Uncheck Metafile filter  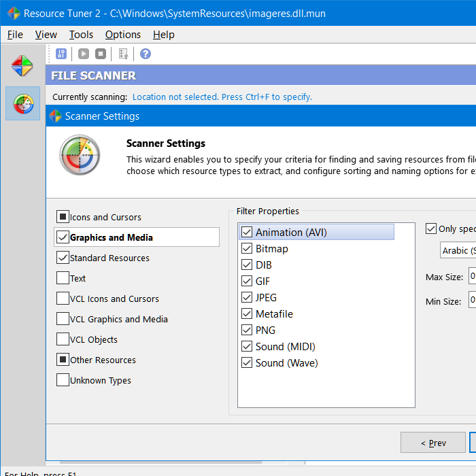(x=247, y=313)
